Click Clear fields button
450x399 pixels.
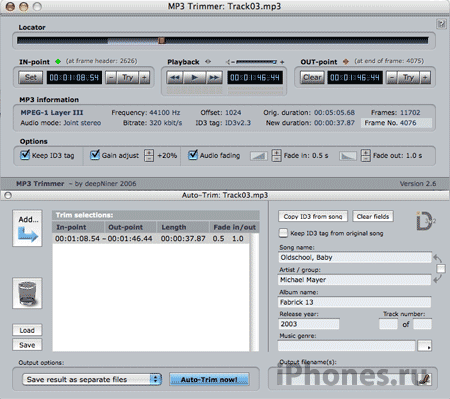tap(373, 216)
